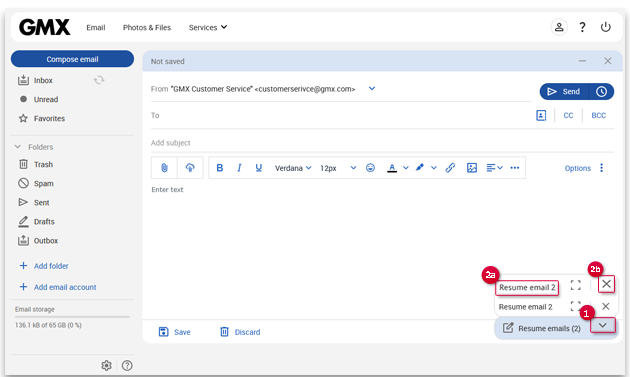Open the Email tab

[96, 27]
